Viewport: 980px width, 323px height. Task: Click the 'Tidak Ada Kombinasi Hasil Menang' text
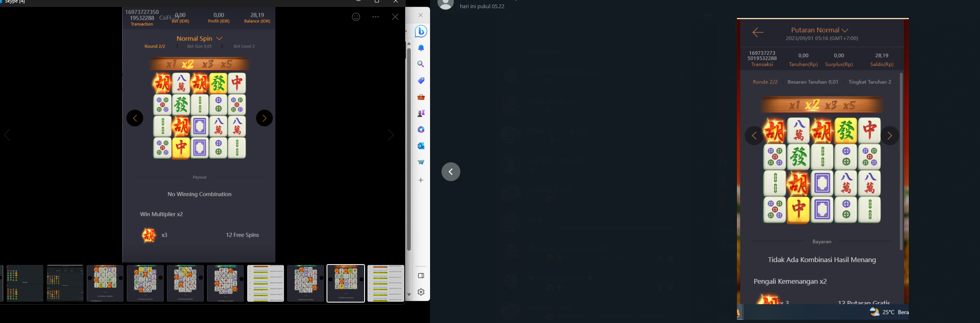[x=822, y=260]
